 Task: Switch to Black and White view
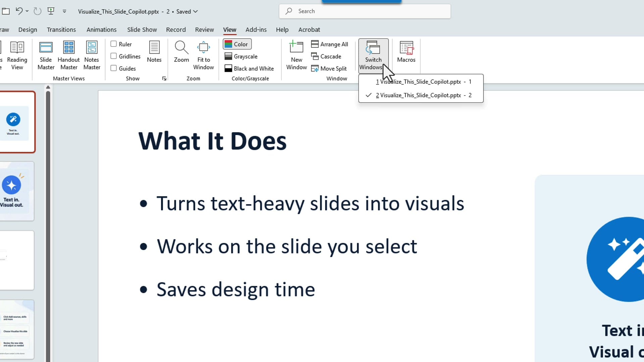(x=249, y=68)
